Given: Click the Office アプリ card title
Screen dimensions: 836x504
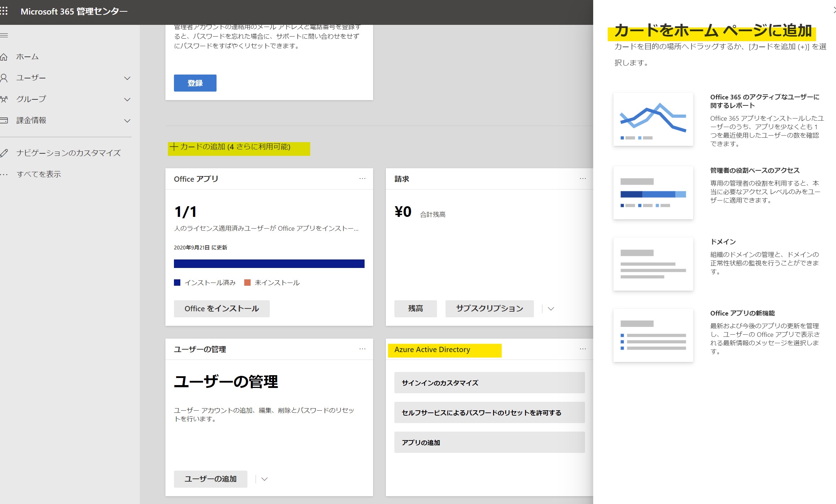Looking at the screenshot, I should click(x=196, y=179).
